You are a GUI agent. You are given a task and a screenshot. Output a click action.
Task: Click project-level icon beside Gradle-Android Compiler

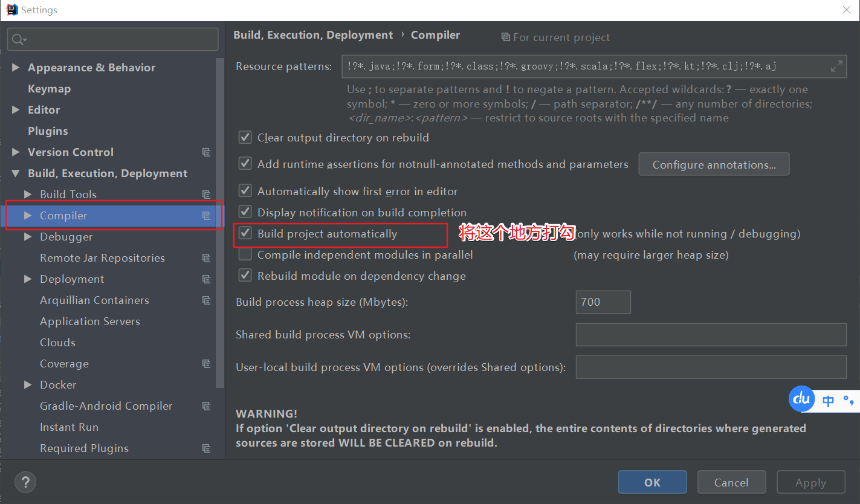[x=207, y=406]
